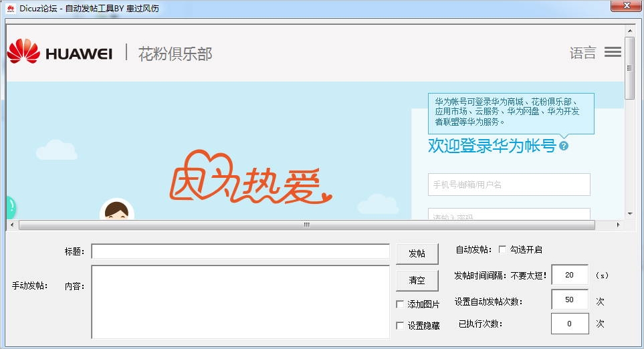
Task: Check the 设置隐藏 checkbox
Action: click(x=400, y=326)
